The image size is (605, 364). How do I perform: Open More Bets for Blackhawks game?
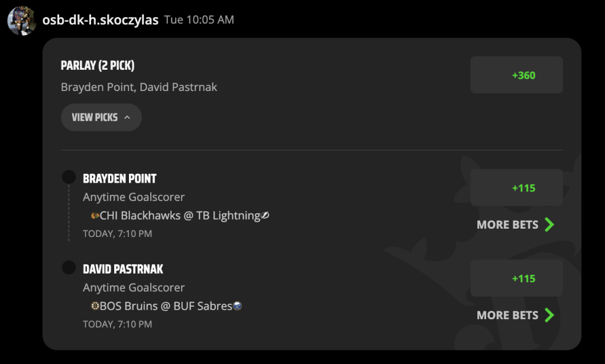(x=516, y=225)
